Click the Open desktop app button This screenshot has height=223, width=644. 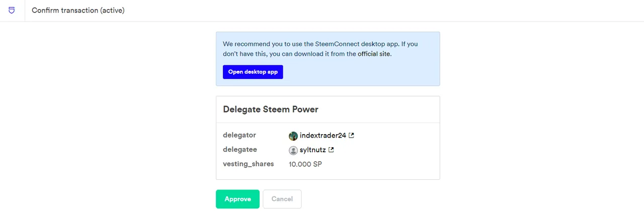[253, 72]
